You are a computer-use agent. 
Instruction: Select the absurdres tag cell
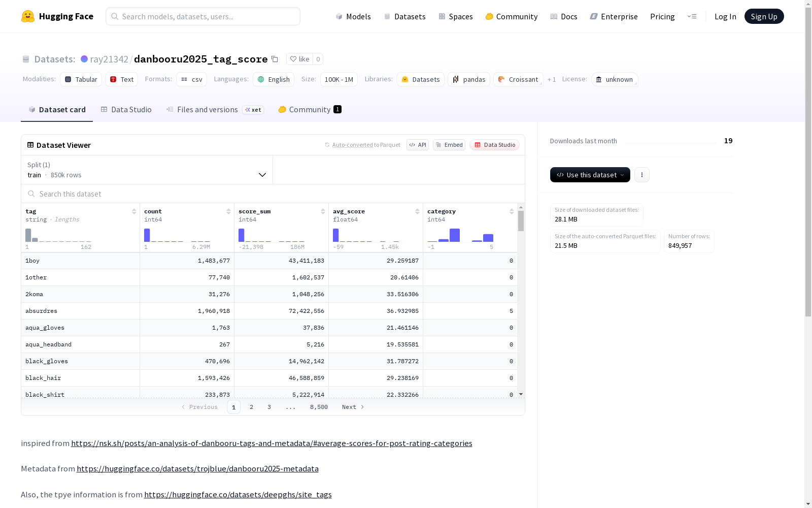(80, 311)
